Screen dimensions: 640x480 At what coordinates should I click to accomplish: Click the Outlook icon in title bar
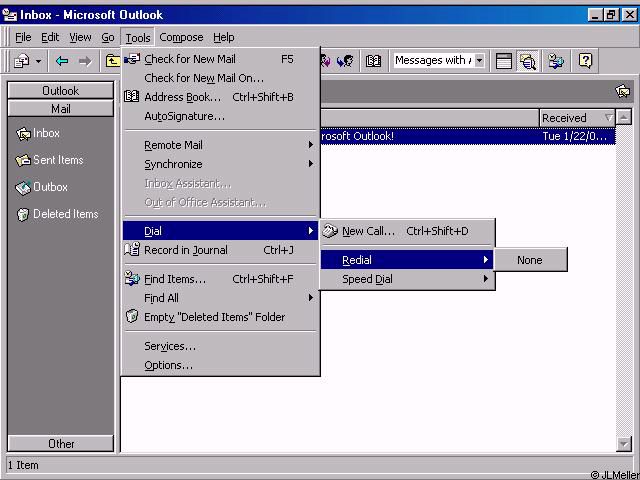click(10, 15)
